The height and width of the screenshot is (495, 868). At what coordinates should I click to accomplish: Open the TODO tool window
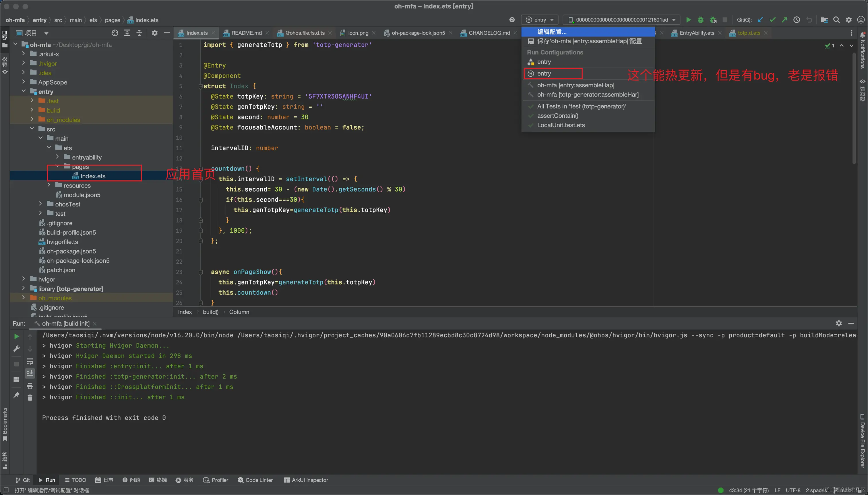(x=75, y=480)
